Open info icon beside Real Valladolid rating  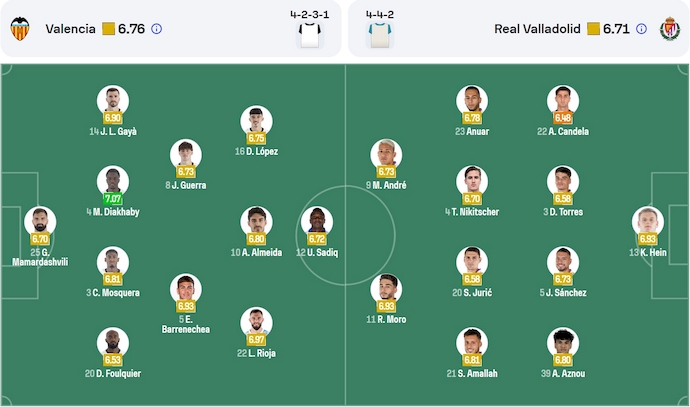[644, 29]
